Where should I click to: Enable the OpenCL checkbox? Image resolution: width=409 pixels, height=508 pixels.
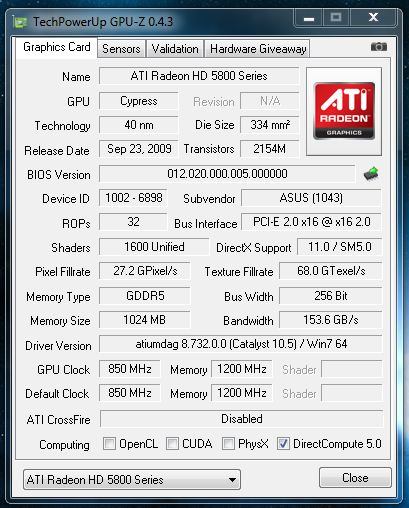click(109, 444)
